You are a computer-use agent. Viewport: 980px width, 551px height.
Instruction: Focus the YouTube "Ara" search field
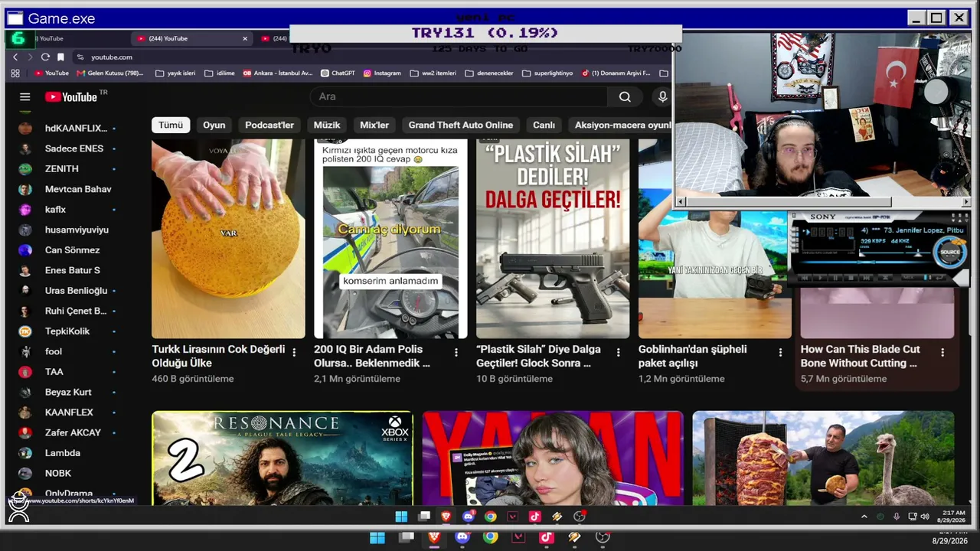[x=459, y=96]
